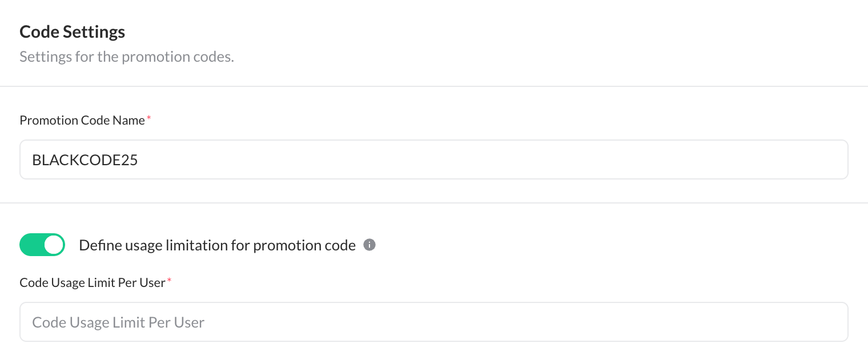Click the white knob on the green toggle
Viewport: 868px width, 351px height.
tap(54, 245)
